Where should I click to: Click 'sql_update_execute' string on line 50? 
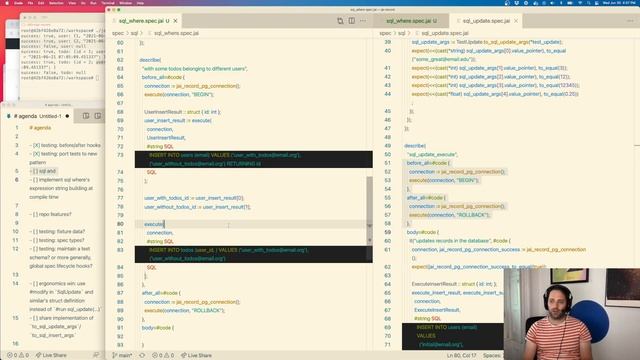click(x=432, y=154)
